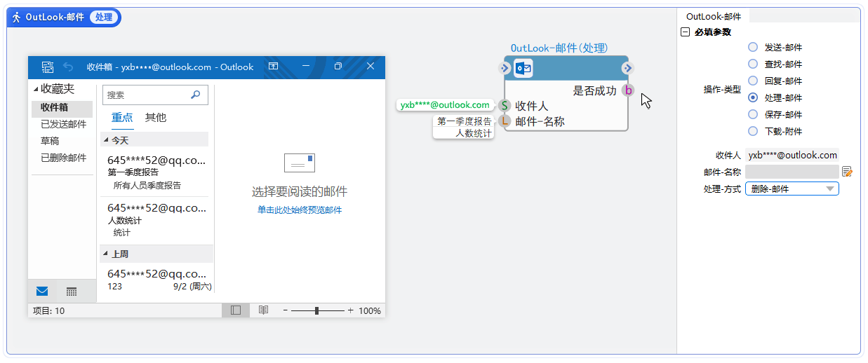Click the undo arrow in Outlook's title bar
This screenshot has width=868, height=363.
(x=68, y=67)
